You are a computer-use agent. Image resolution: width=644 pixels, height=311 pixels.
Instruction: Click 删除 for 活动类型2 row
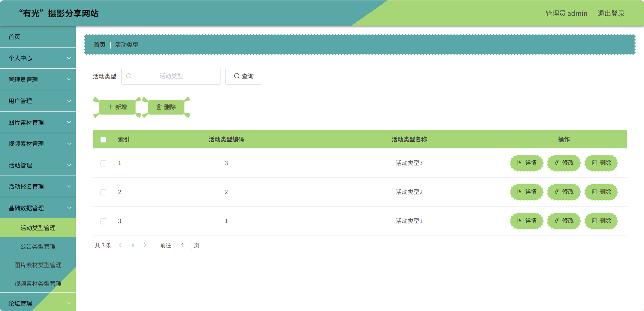(x=601, y=192)
